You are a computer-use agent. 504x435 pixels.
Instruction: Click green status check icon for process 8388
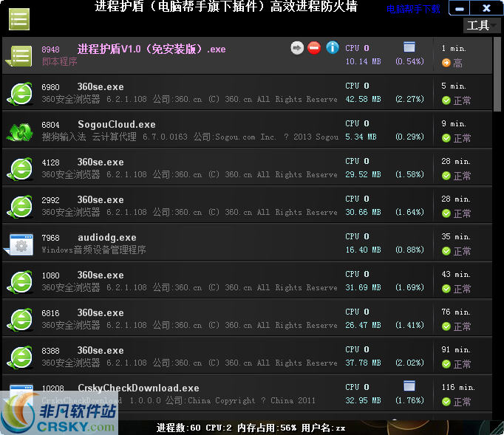[446, 364]
